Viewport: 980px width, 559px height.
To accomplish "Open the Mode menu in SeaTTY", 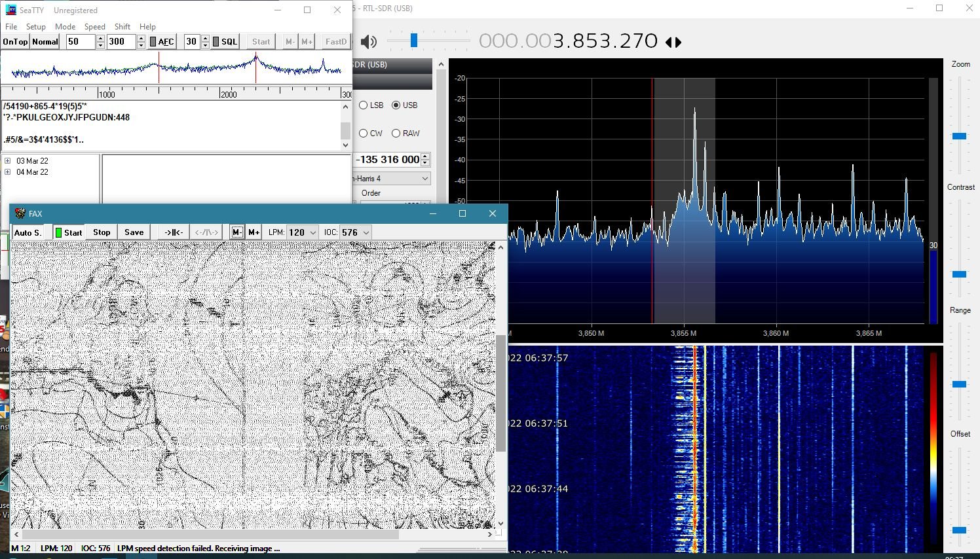I will pyautogui.click(x=65, y=27).
